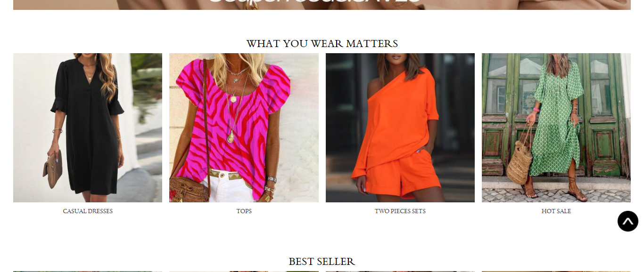The image size is (644, 272).
Task: Go to the CASUAL DRESSES link
Action: click(88, 211)
